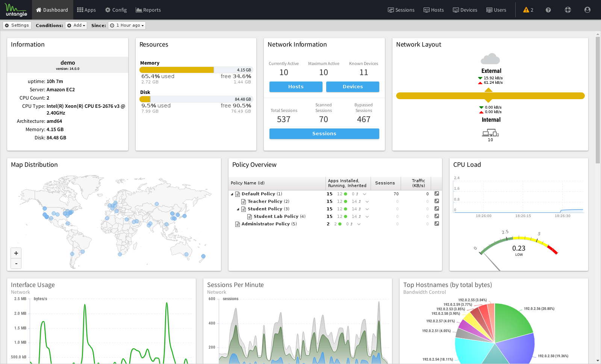Click the Sessions column header in Policy Overview

coord(386,183)
